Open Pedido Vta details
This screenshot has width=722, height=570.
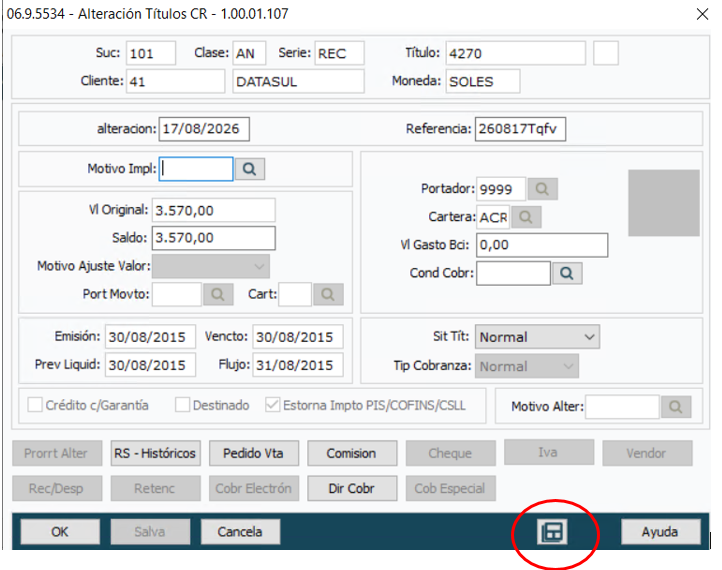point(253,453)
